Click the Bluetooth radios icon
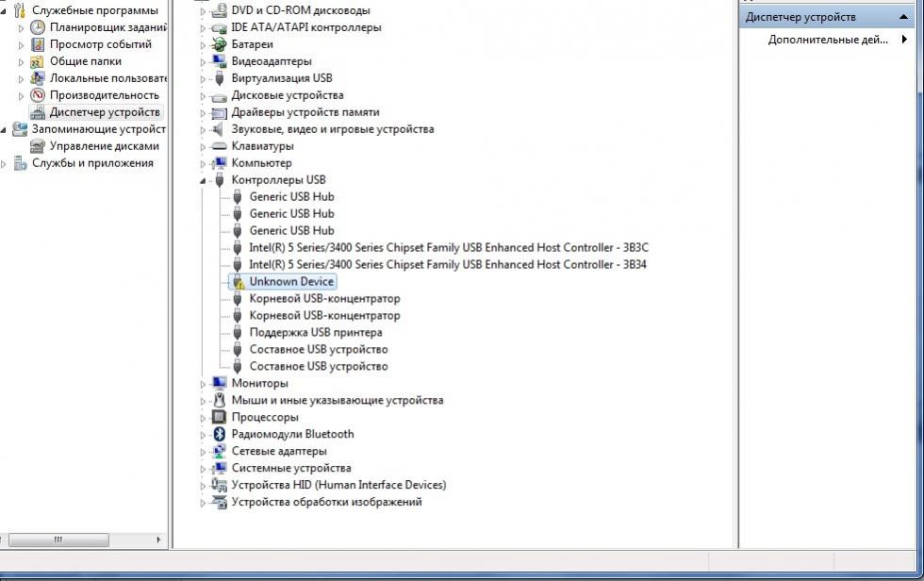 coord(219,434)
